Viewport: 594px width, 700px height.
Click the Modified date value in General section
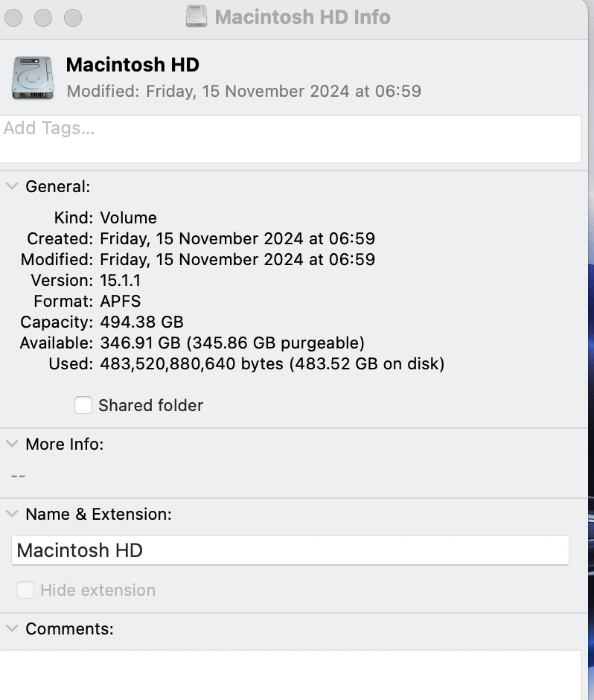[x=237, y=259]
